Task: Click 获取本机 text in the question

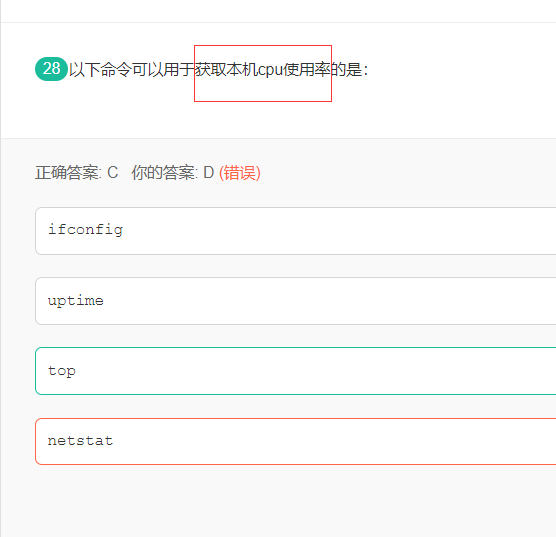Action: pyautogui.click(x=226, y=70)
